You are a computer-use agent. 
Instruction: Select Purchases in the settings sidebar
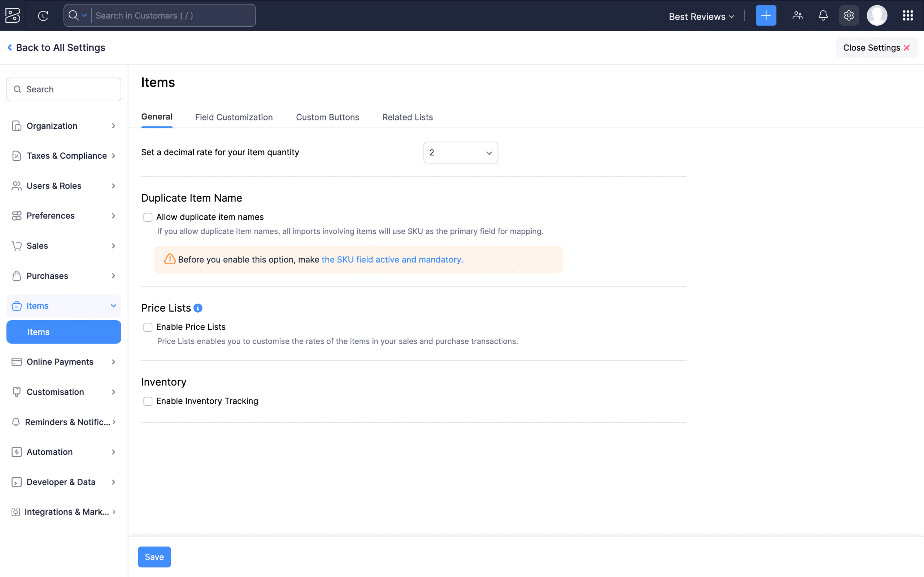[x=47, y=276]
